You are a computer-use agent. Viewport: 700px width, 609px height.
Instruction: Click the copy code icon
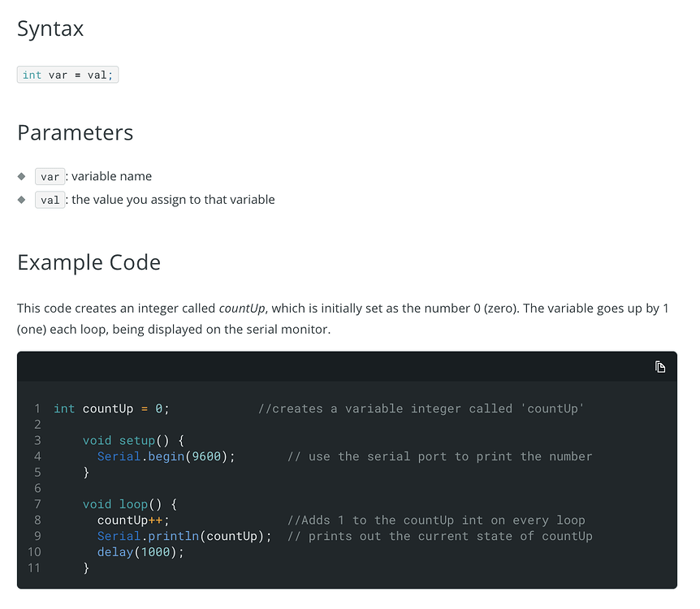(660, 367)
